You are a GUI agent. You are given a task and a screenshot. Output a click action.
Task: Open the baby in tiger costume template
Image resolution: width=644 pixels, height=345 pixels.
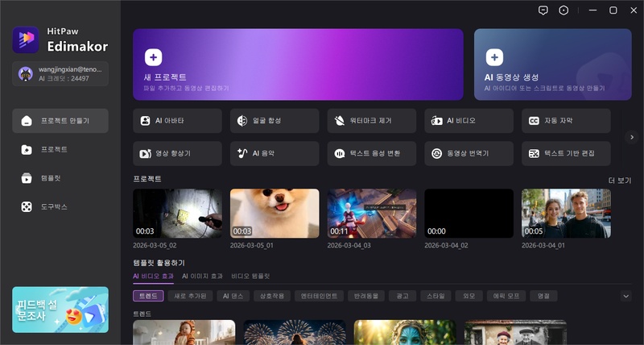[x=184, y=332]
